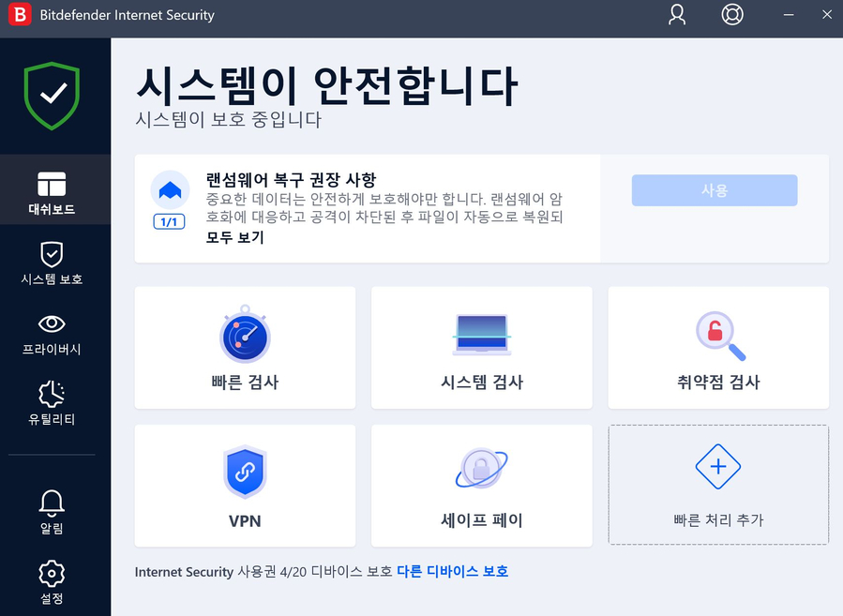Click the 빠른 처리 추가 label

718,519
